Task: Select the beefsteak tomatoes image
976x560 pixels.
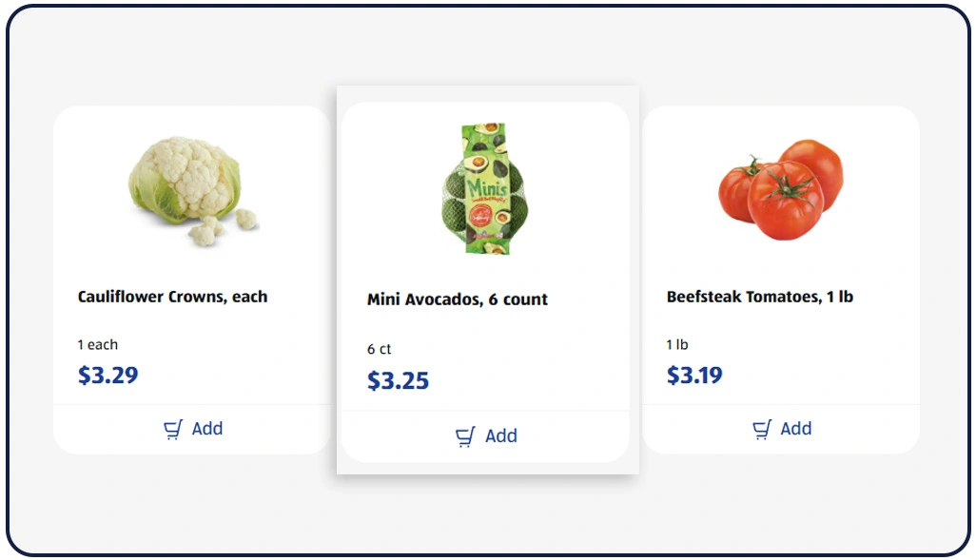Action: [780, 187]
